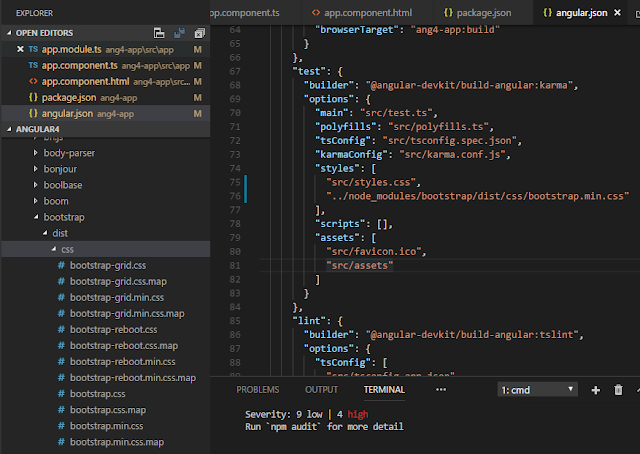Click the Save All icon in Open Editors
This screenshot has height=454, width=640.
click(x=179, y=33)
